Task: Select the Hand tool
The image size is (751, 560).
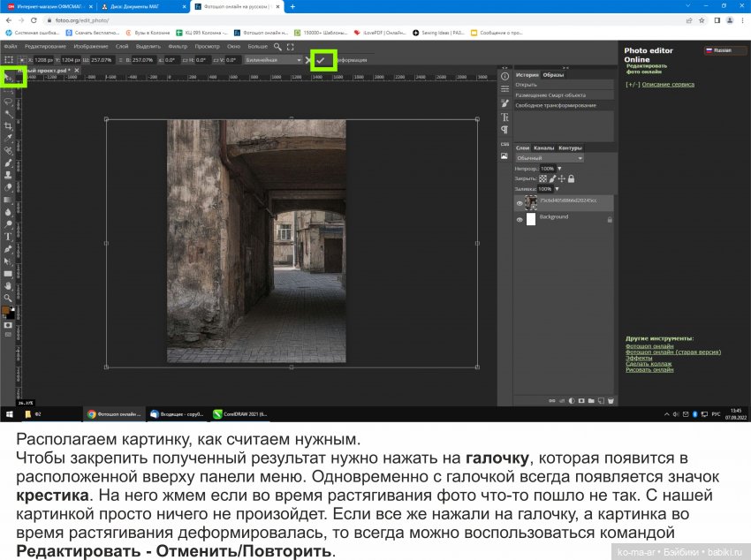Action: (9, 286)
